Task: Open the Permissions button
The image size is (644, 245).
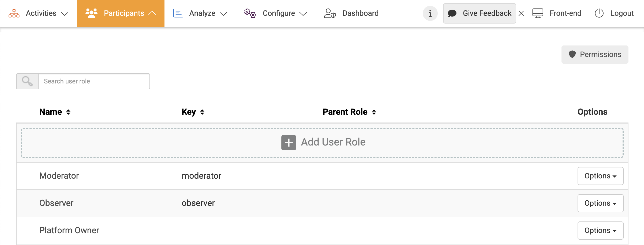Action: point(595,55)
